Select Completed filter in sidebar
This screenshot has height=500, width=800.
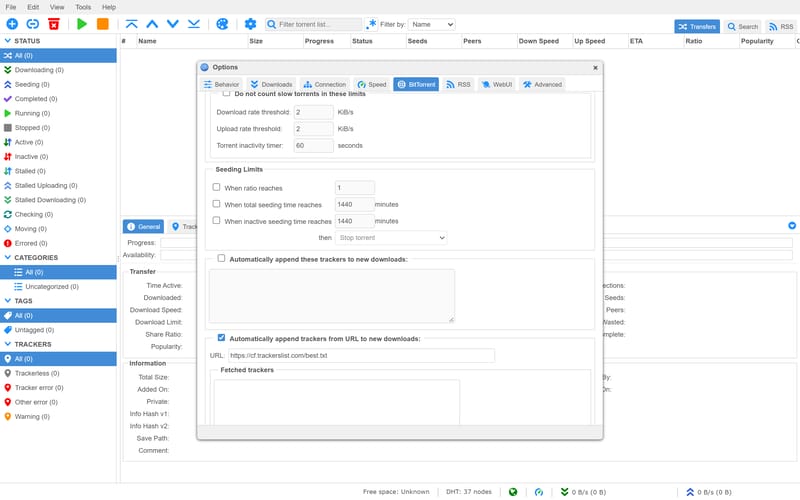(x=58, y=98)
